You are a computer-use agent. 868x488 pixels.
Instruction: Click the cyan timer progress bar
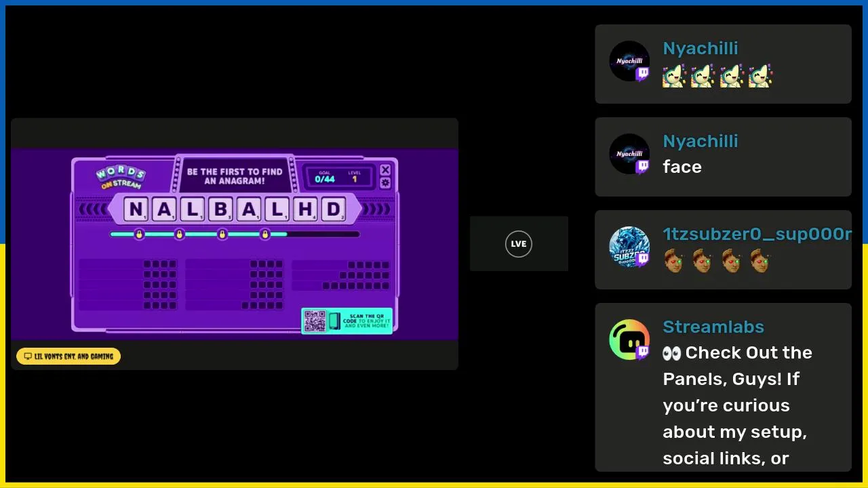click(235, 235)
